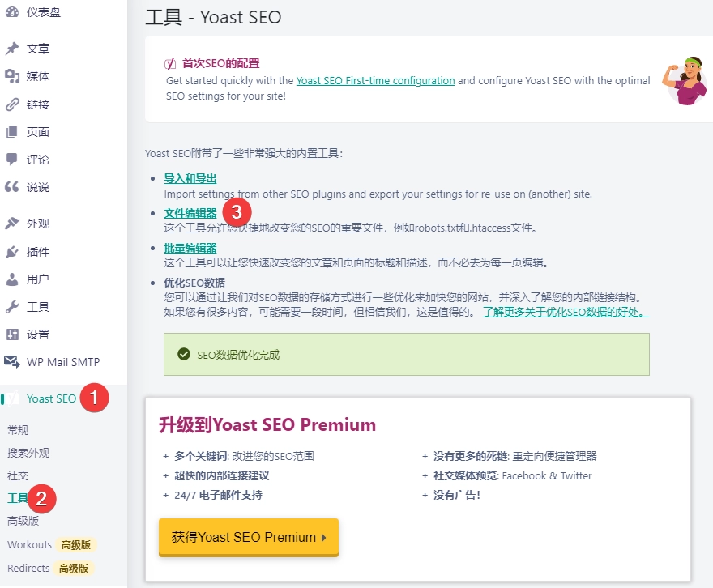Go to 搜索外观 submenu
This screenshot has height=588, width=713.
(28, 453)
